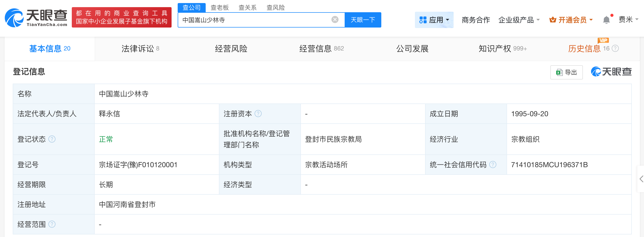Click the TianYanCha logo in the header

(36, 18)
